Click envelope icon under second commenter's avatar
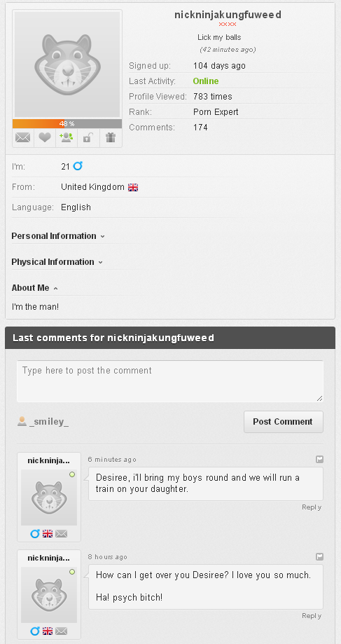341x644 pixels. click(x=61, y=631)
